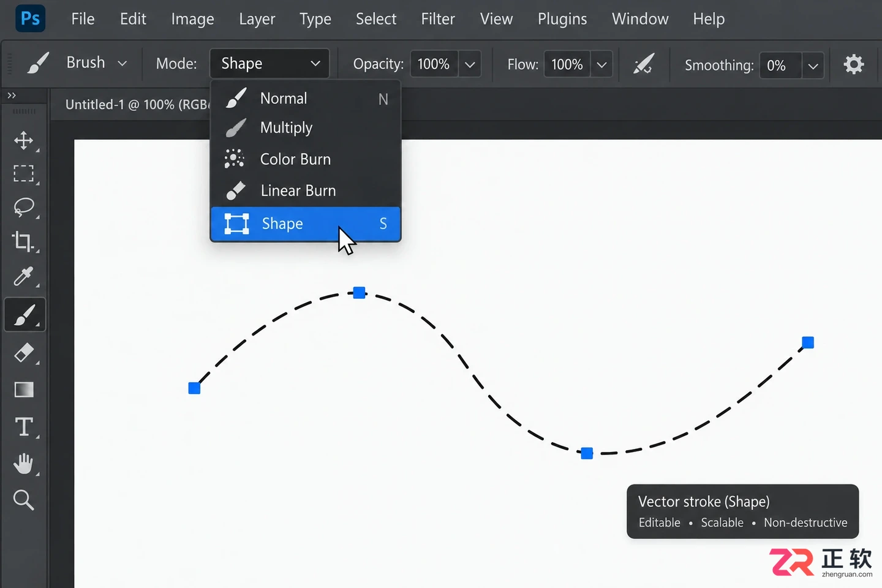Image resolution: width=882 pixels, height=588 pixels.
Task: Select the Hand tool
Action: 24,464
